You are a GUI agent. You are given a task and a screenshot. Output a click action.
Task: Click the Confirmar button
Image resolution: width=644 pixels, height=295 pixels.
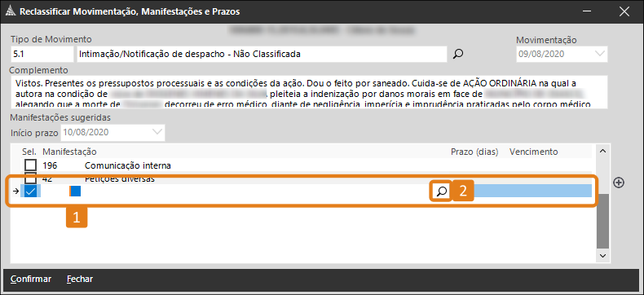pyautogui.click(x=31, y=279)
